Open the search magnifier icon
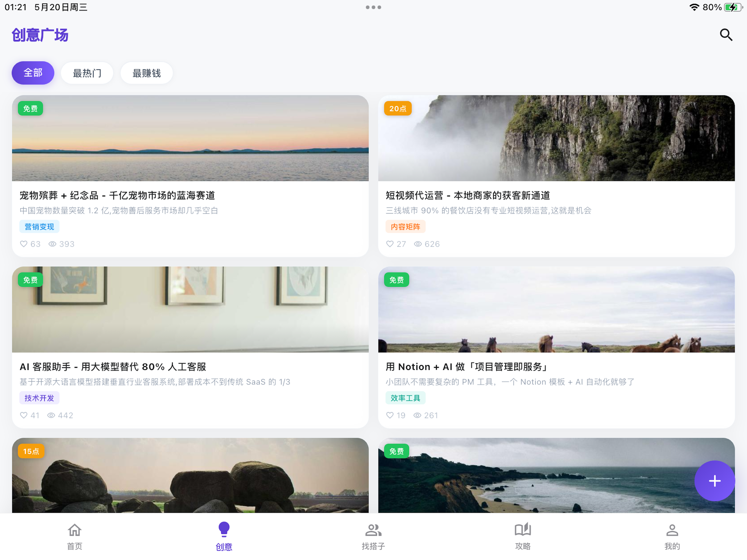The width and height of the screenshot is (747, 560). coord(726,35)
